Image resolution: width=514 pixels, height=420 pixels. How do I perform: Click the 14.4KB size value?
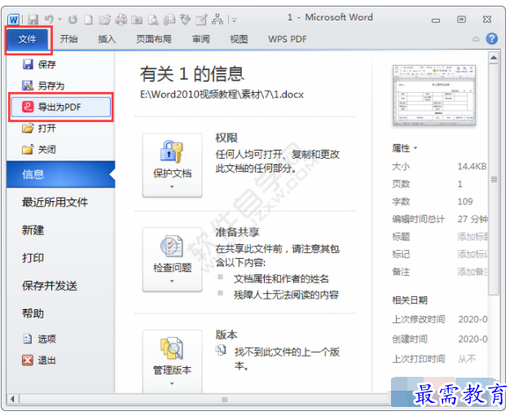[x=472, y=166]
